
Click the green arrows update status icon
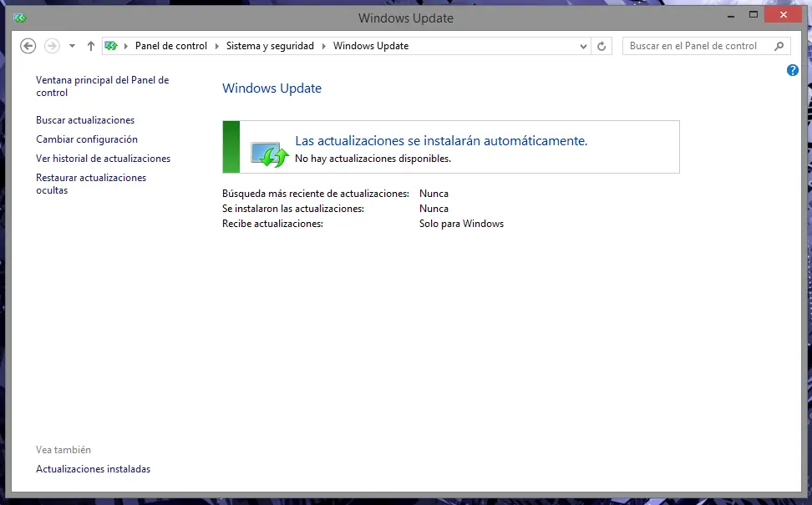[x=270, y=154]
